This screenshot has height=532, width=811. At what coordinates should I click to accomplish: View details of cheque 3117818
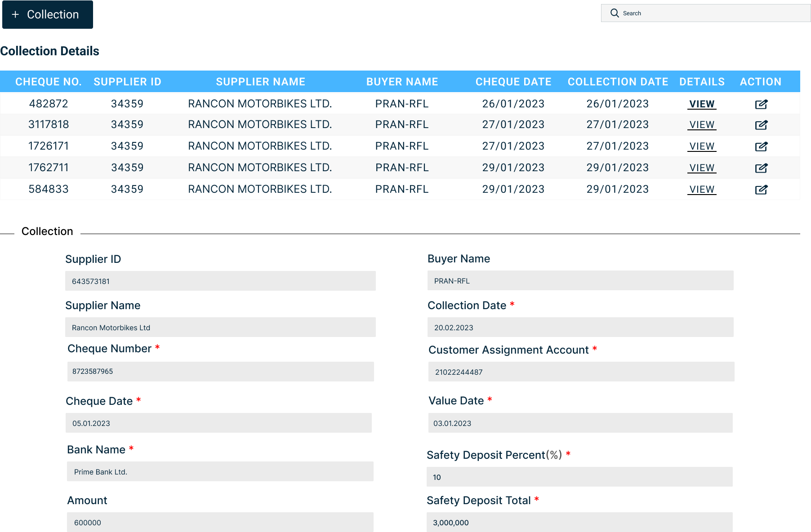(702, 125)
